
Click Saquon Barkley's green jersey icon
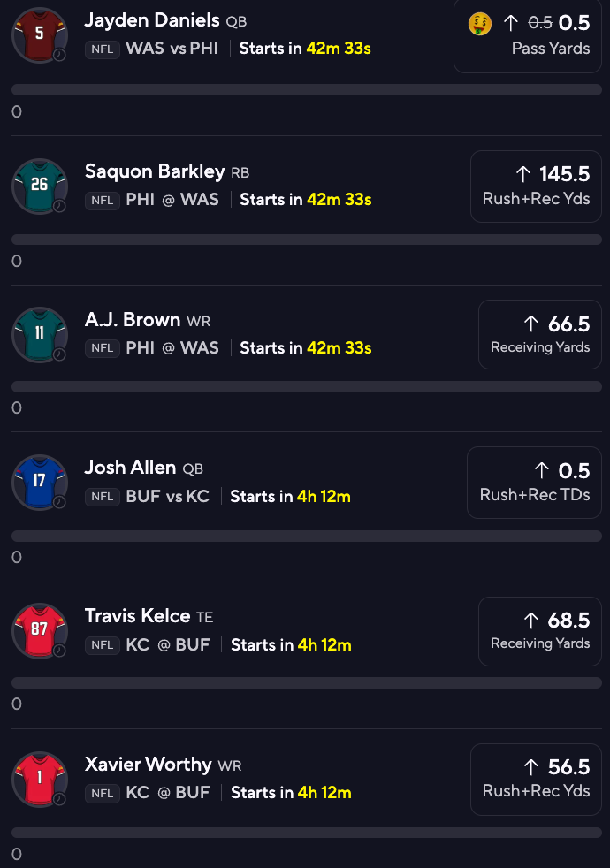[39, 186]
